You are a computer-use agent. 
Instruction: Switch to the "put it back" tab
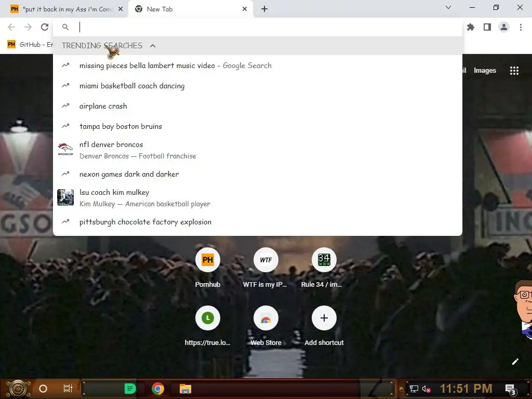click(64, 9)
